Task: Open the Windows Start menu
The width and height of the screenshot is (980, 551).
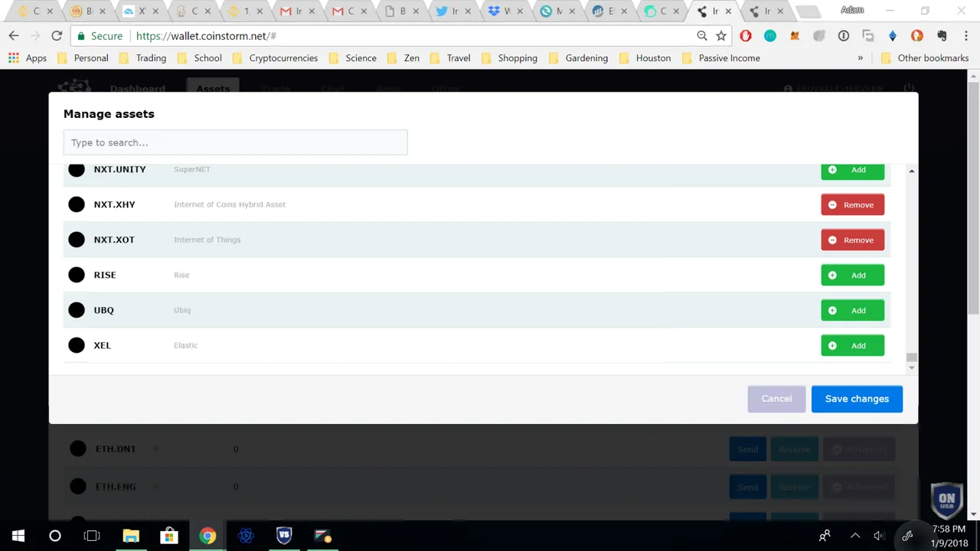Action: coord(18,536)
